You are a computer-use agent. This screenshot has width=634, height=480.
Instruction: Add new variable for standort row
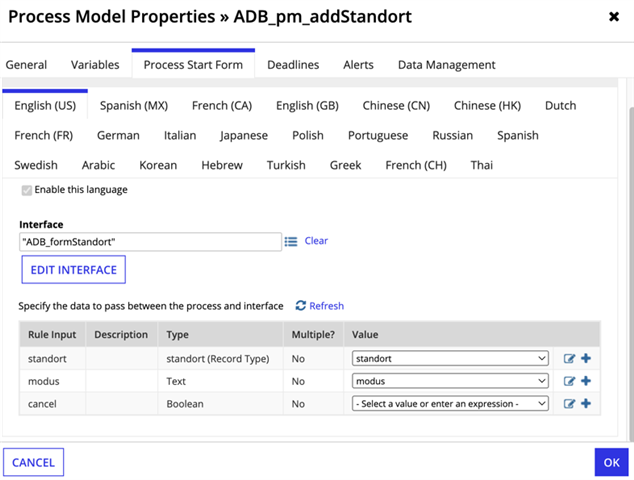(586, 358)
